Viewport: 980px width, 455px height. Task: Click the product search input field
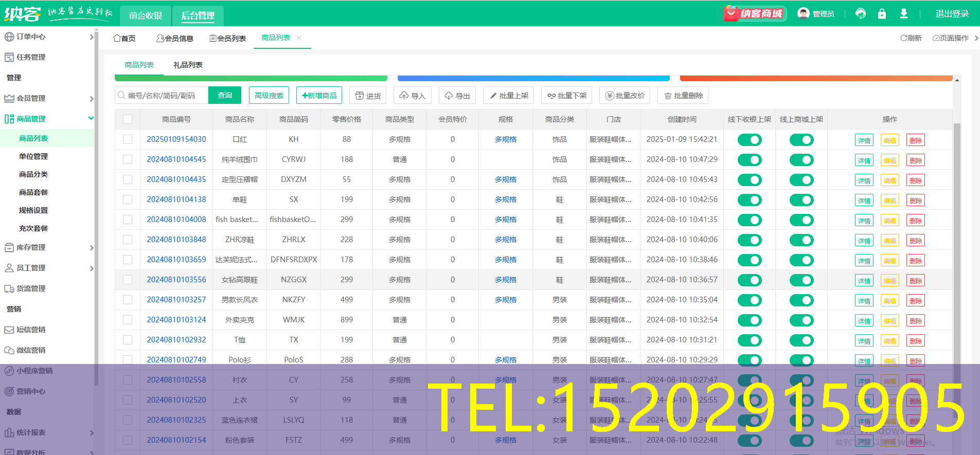(162, 95)
